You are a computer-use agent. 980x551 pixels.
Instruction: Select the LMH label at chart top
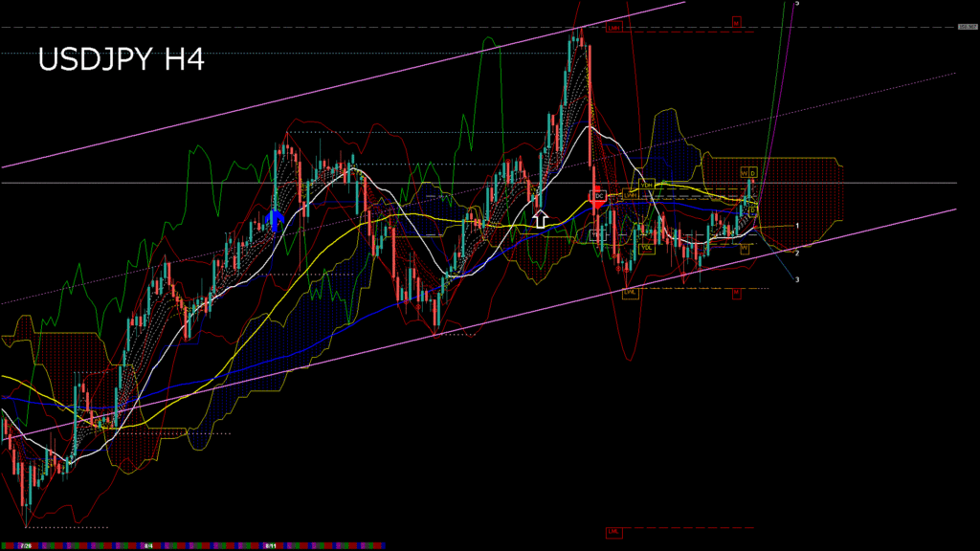point(613,28)
